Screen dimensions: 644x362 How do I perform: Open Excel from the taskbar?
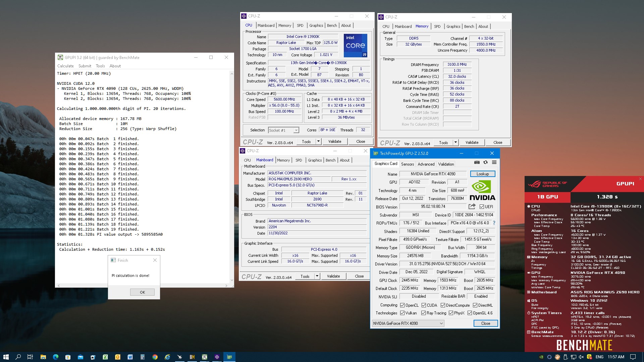click(105, 357)
